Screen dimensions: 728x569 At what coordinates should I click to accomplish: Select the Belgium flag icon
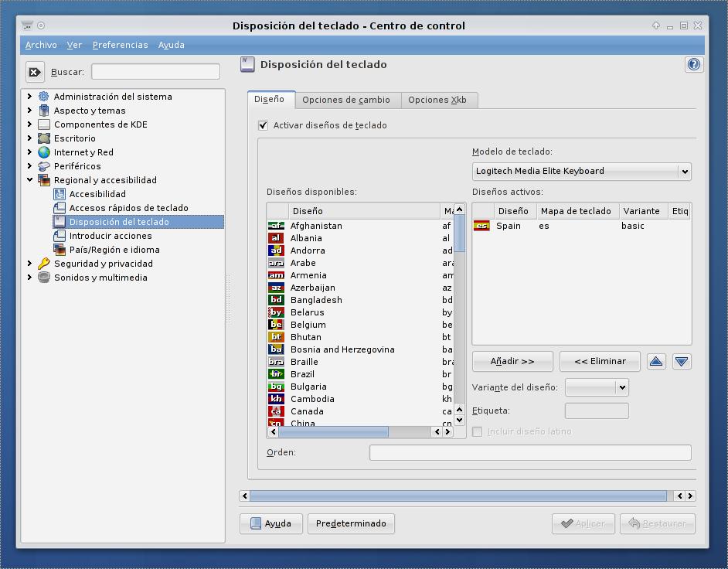click(x=276, y=325)
